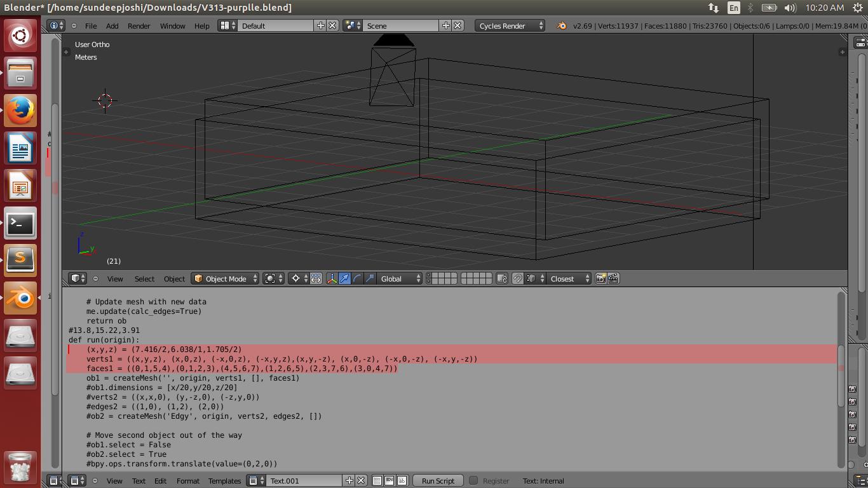
Task: Toggle line numbers in the text editor
Action: (x=377, y=481)
